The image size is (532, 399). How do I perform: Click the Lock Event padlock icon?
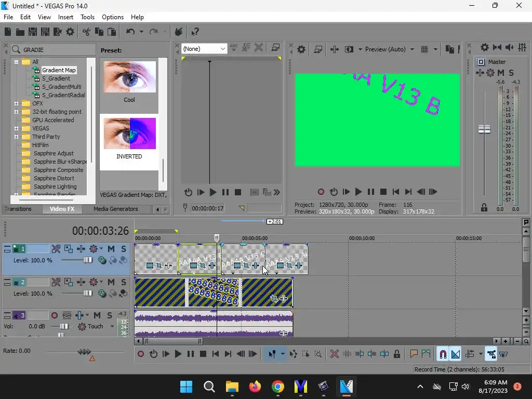(396, 354)
